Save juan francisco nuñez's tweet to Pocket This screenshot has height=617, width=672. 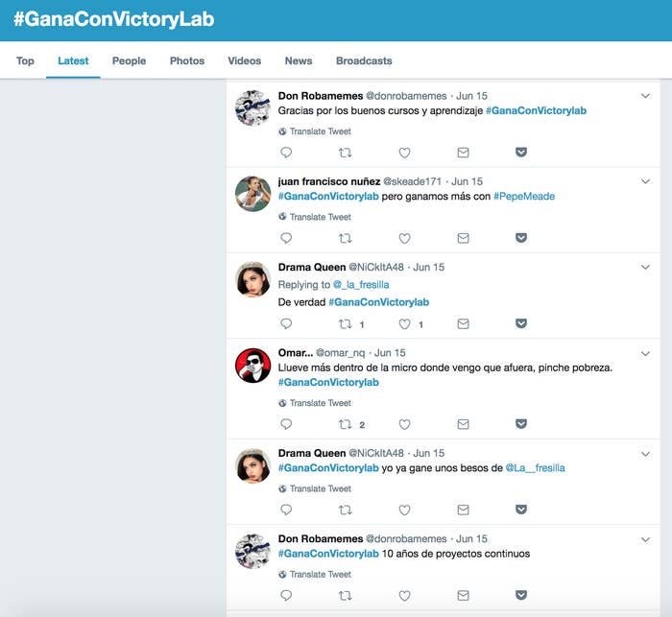521,238
